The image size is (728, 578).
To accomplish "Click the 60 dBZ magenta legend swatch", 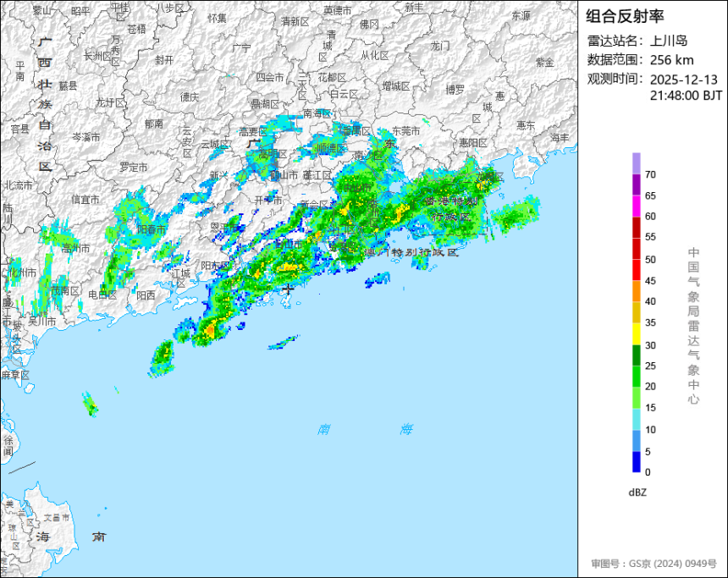I will click(636, 206).
